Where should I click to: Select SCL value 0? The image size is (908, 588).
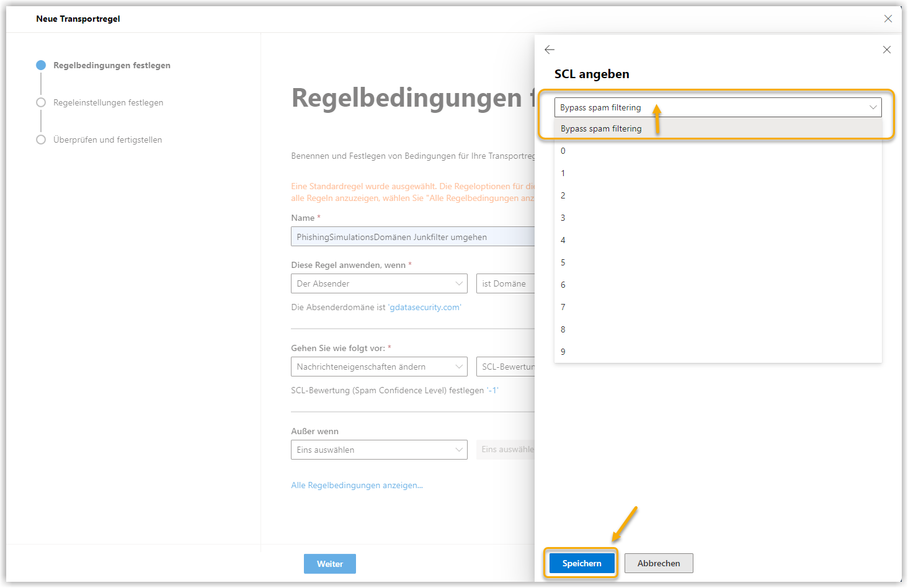click(x=718, y=151)
